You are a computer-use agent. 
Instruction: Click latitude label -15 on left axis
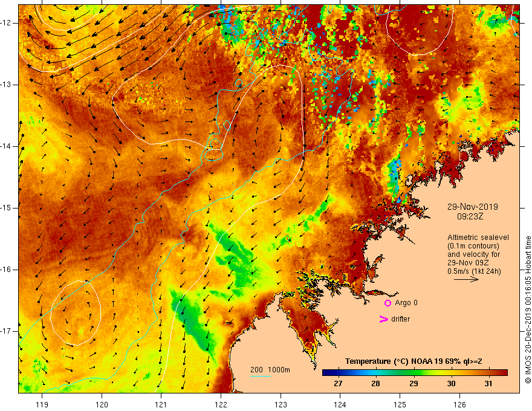[6, 208]
